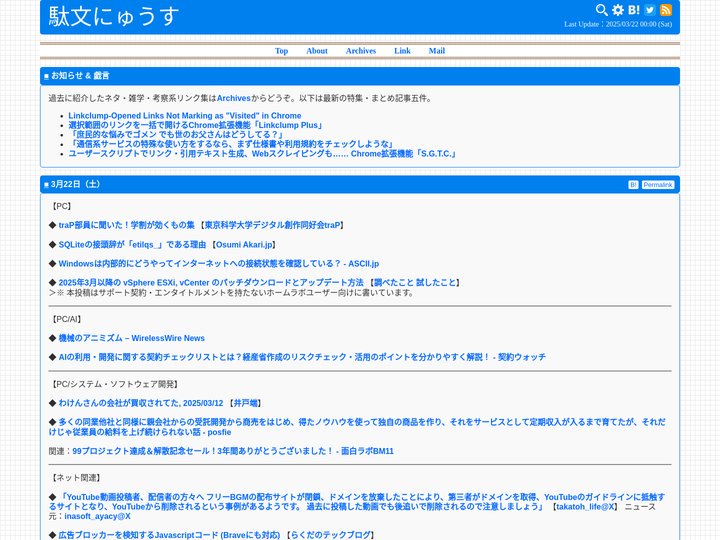Open the Twitter bird icon in header
Viewport: 720px width, 540px height.
[x=650, y=10]
